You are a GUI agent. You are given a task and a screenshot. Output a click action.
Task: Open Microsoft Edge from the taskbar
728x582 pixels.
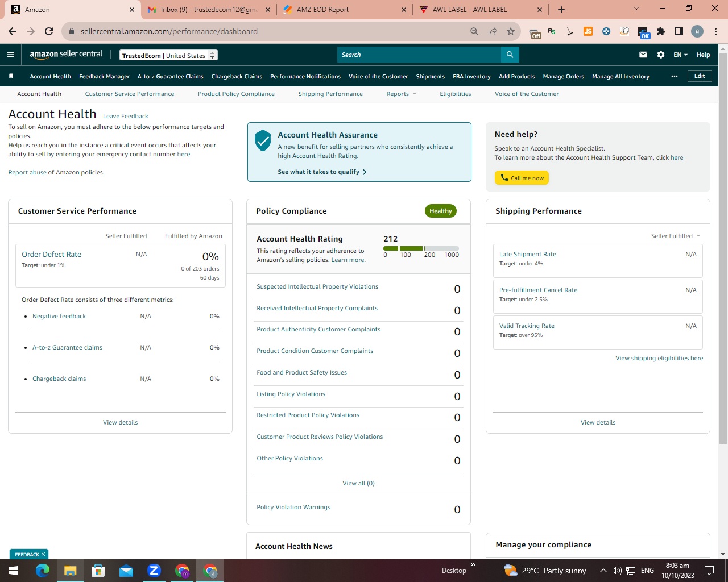[43, 571]
